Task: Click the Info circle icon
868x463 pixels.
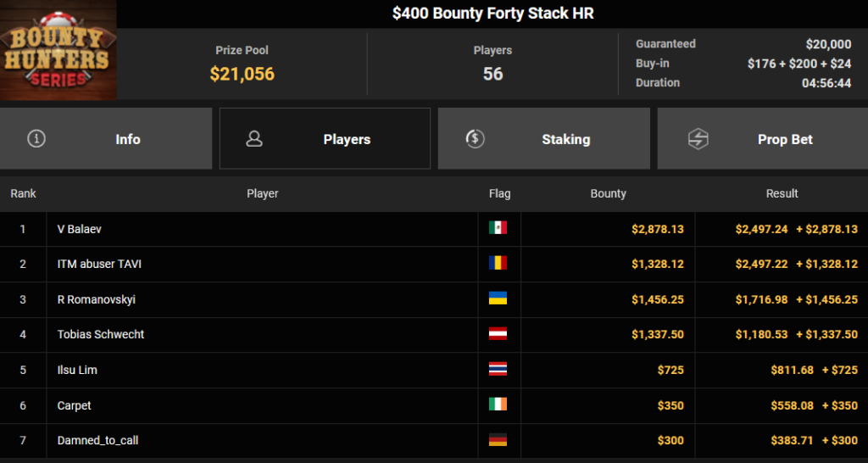Action: click(x=36, y=138)
